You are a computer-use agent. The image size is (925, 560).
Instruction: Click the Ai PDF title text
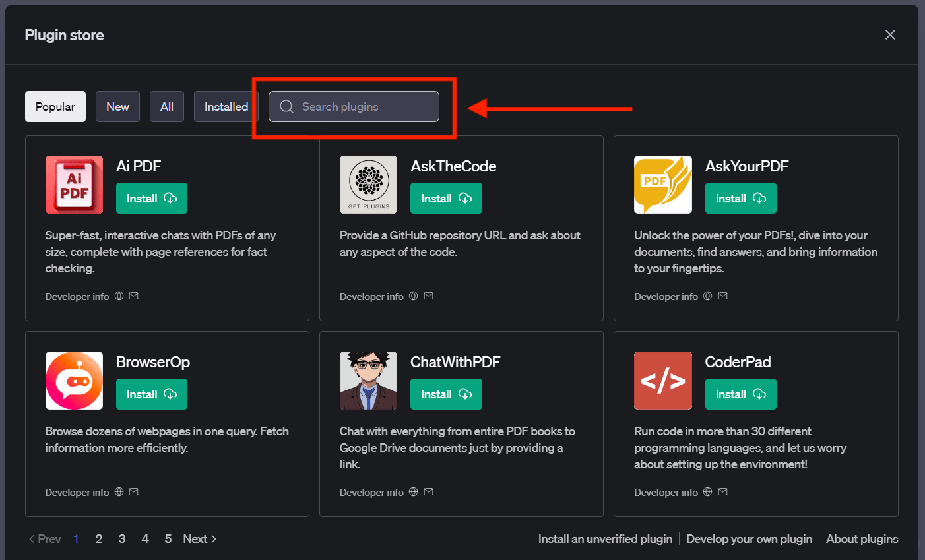coord(139,166)
